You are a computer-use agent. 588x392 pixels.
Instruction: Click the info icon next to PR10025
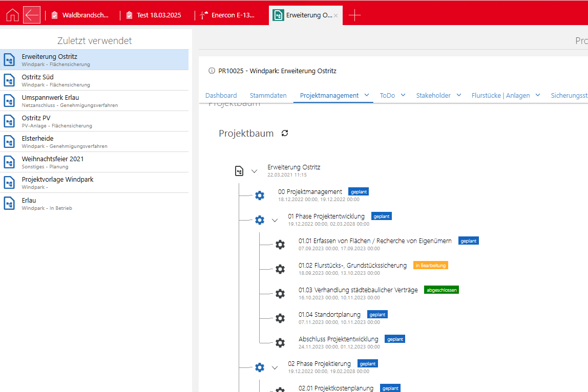click(212, 71)
